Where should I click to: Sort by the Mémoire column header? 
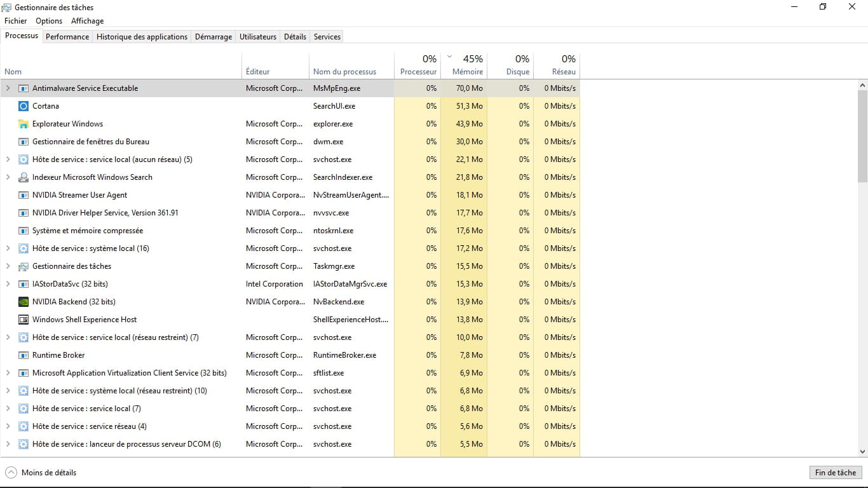[x=464, y=65]
